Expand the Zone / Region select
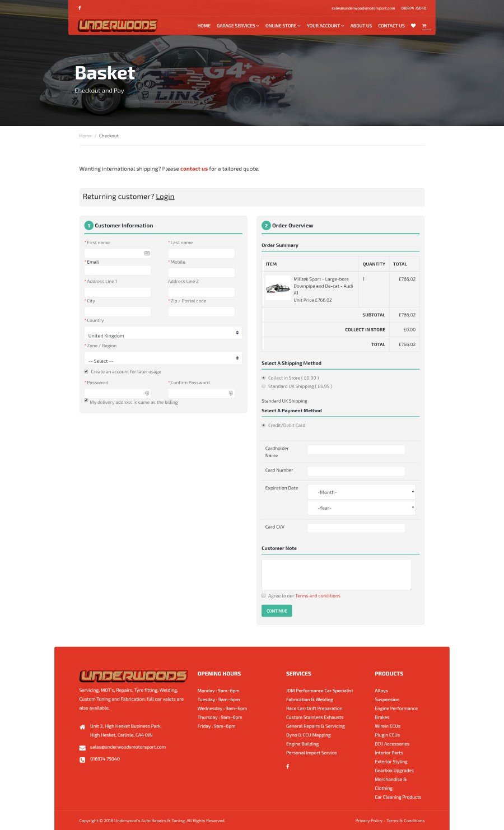This screenshot has width=504, height=830. tap(163, 358)
